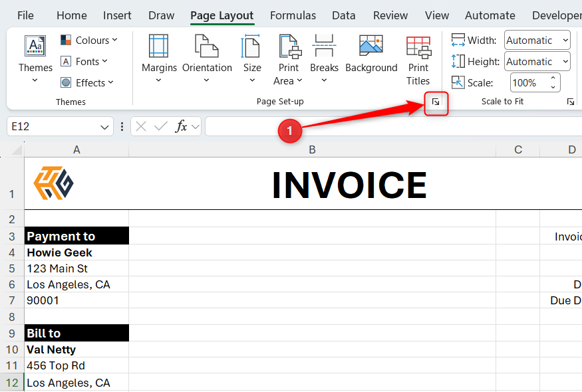Click the 'Los Angeles, CA' cell in row 6
The height and width of the screenshot is (392, 582).
[x=76, y=284]
